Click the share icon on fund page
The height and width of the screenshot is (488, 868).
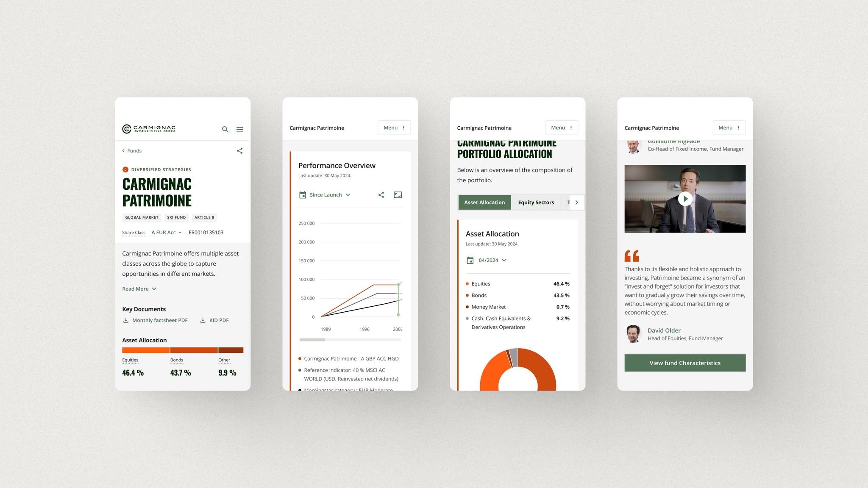[x=239, y=150]
